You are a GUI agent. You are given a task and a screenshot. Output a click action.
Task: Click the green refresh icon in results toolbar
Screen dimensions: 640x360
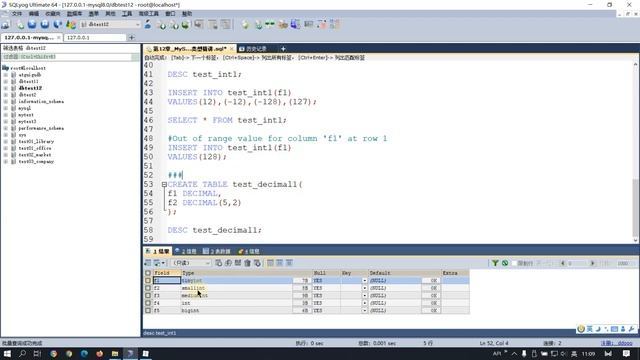(505, 263)
